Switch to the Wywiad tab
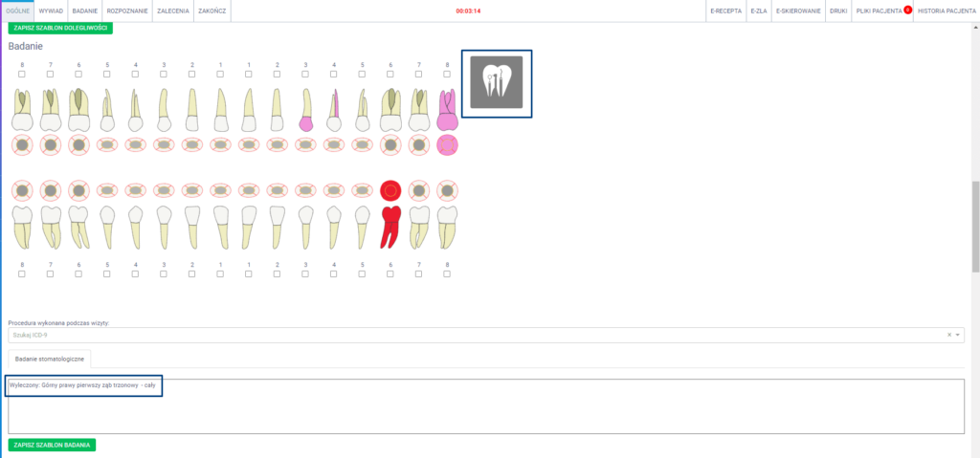 point(51,10)
